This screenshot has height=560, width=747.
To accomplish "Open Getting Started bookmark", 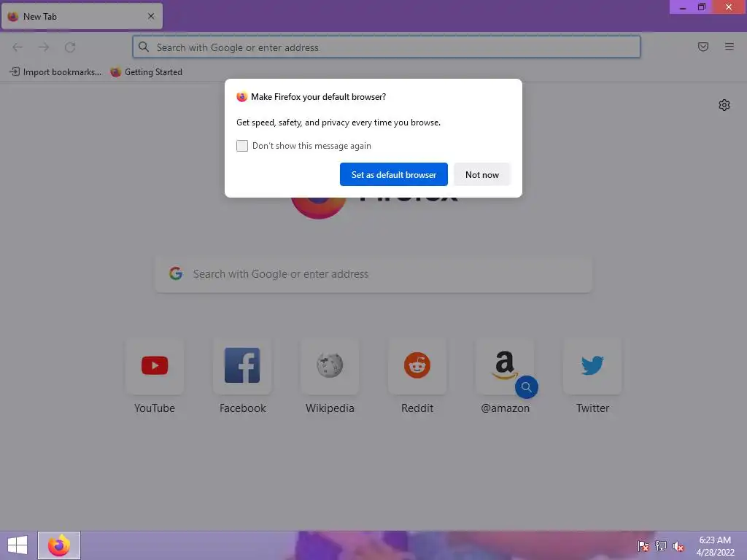I will pos(146,72).
